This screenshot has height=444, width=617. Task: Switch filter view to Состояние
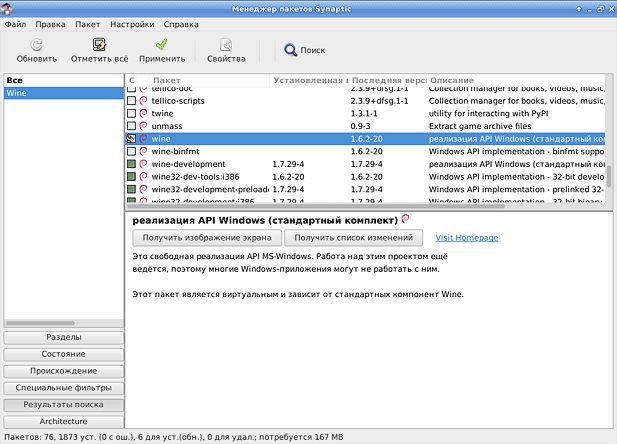tap(64, 354)
